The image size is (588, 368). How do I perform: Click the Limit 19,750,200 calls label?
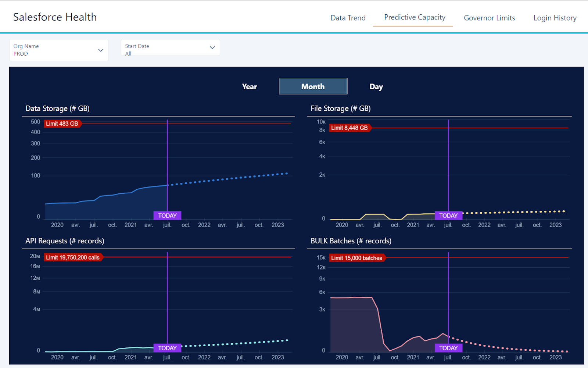tap(73, 257)
